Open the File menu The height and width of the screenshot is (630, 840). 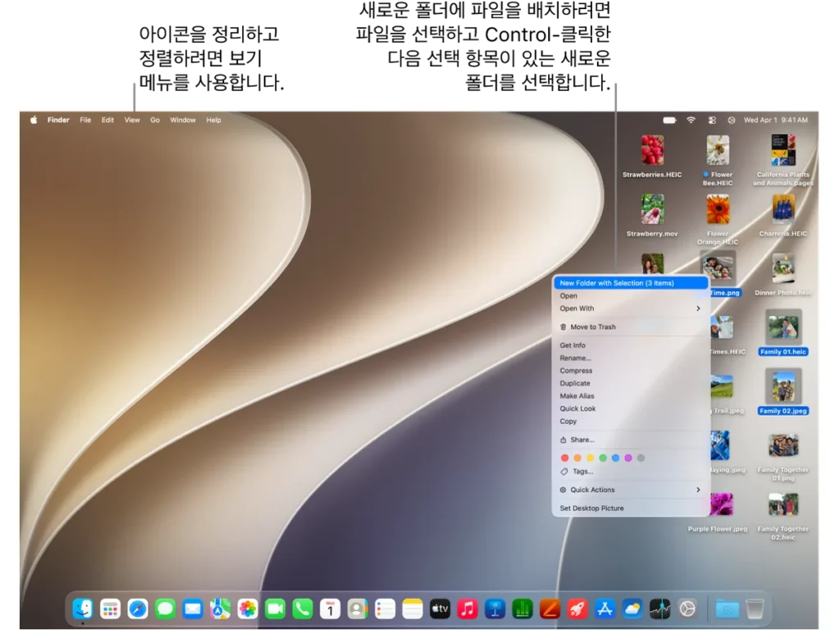pos(85,120)
